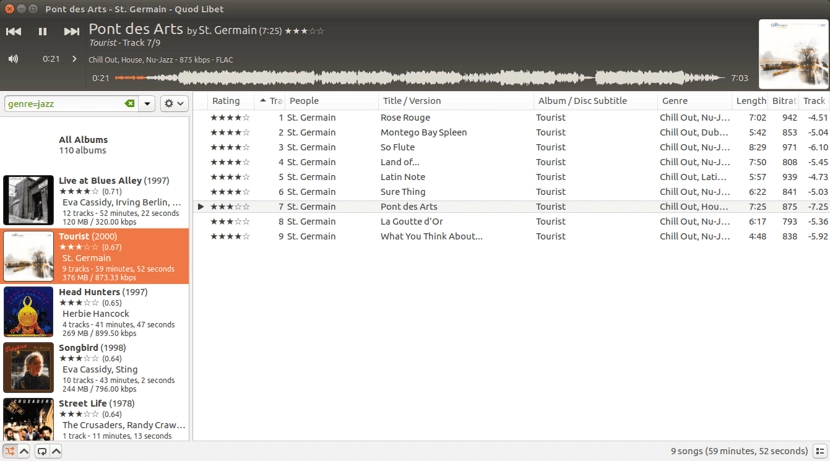Toggle repeat mode button

click(41, 451)
